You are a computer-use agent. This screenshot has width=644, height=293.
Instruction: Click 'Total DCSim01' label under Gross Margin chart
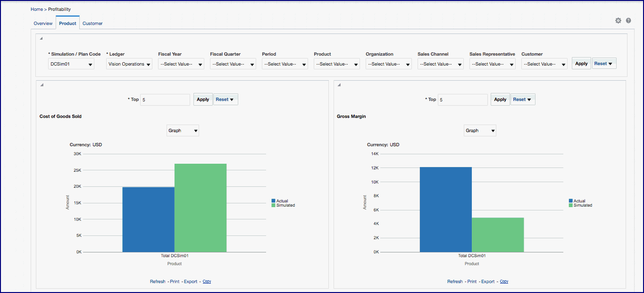click(472, 256)
